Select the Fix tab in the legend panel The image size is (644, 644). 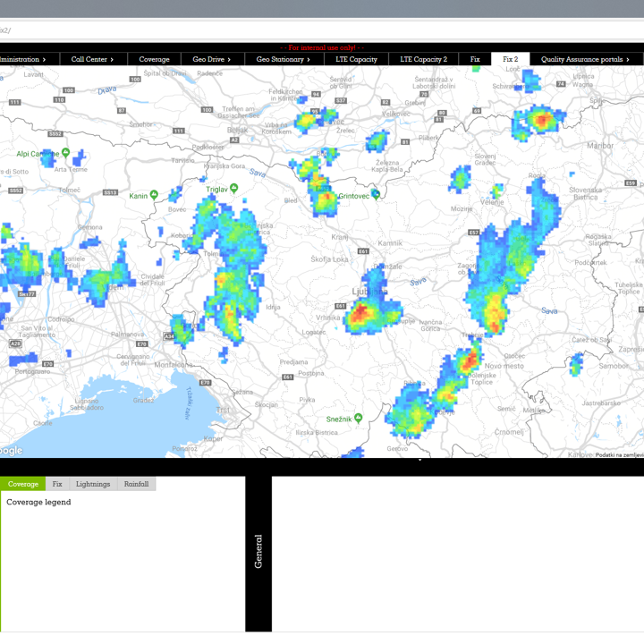click(x=57, y=484)
